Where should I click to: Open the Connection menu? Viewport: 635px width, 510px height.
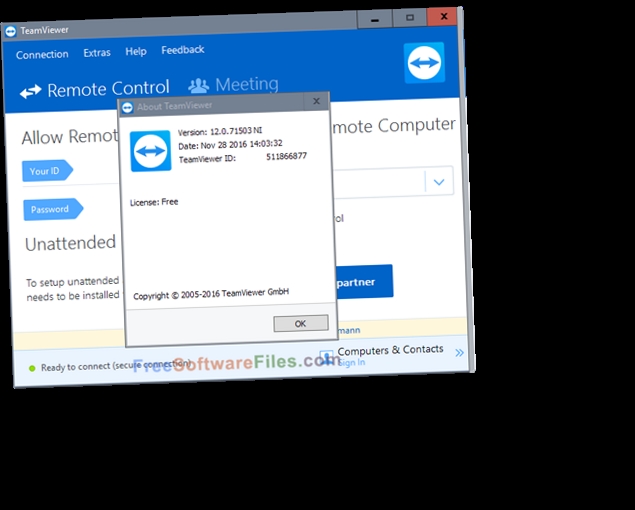[x=42, y=54]
